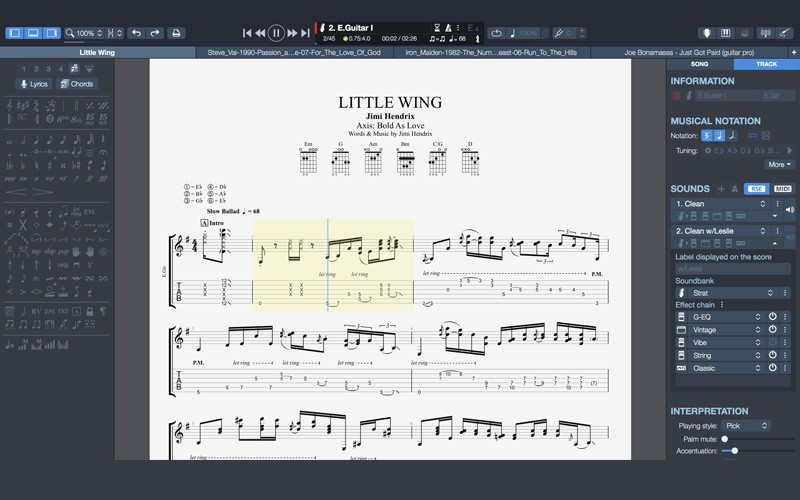Apply the P.M. palm mute effect
The width and height of the screenshot is (800, 500).
click(89, 211)
